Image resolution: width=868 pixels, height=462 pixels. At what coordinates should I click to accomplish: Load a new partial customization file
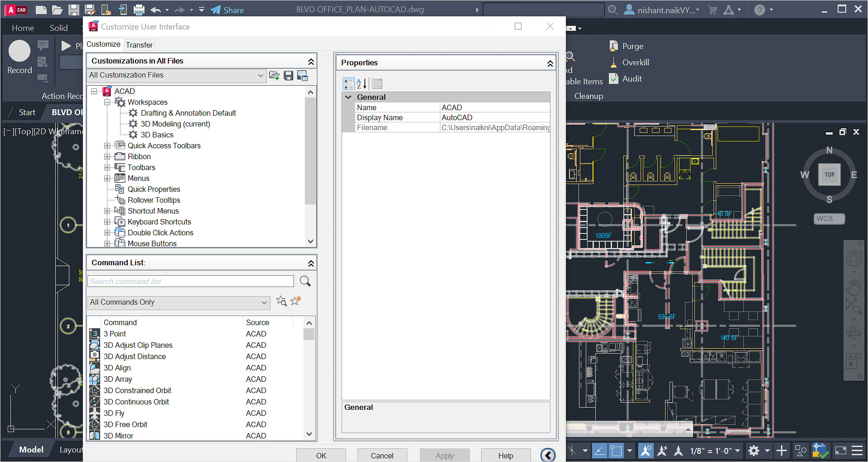274,75
